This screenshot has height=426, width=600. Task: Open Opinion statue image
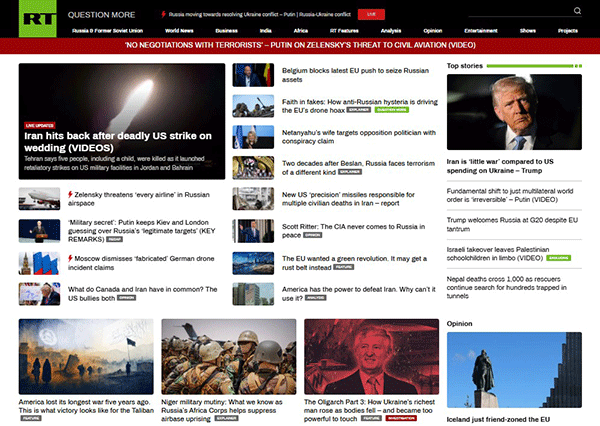tap(514, 370)
